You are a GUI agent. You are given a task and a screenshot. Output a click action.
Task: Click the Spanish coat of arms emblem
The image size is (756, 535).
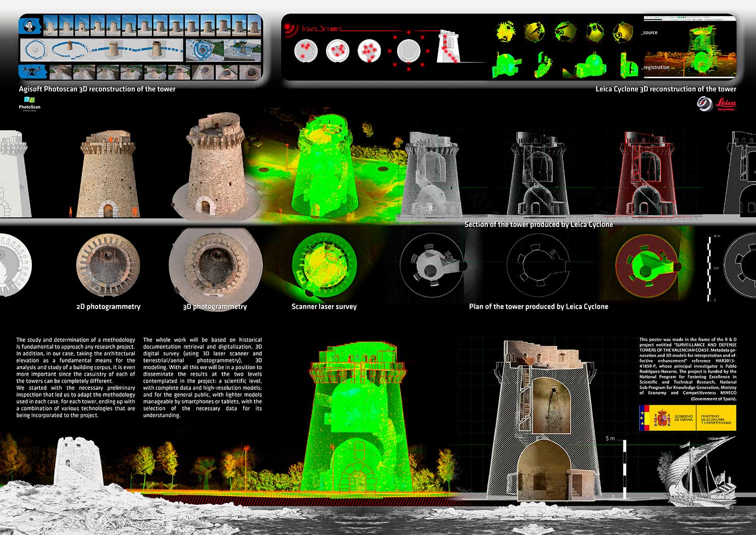662,418
